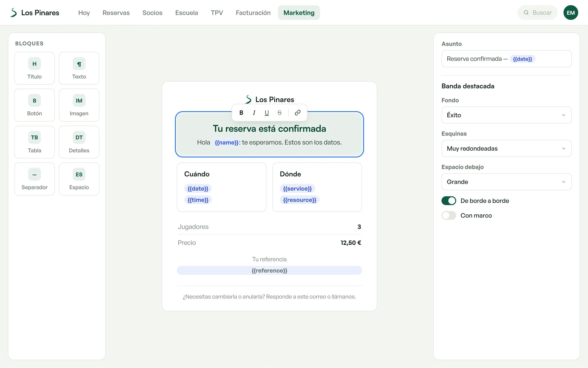Click the Los Pinares logo in navbar
588x368 pixels.
[34, 13]
